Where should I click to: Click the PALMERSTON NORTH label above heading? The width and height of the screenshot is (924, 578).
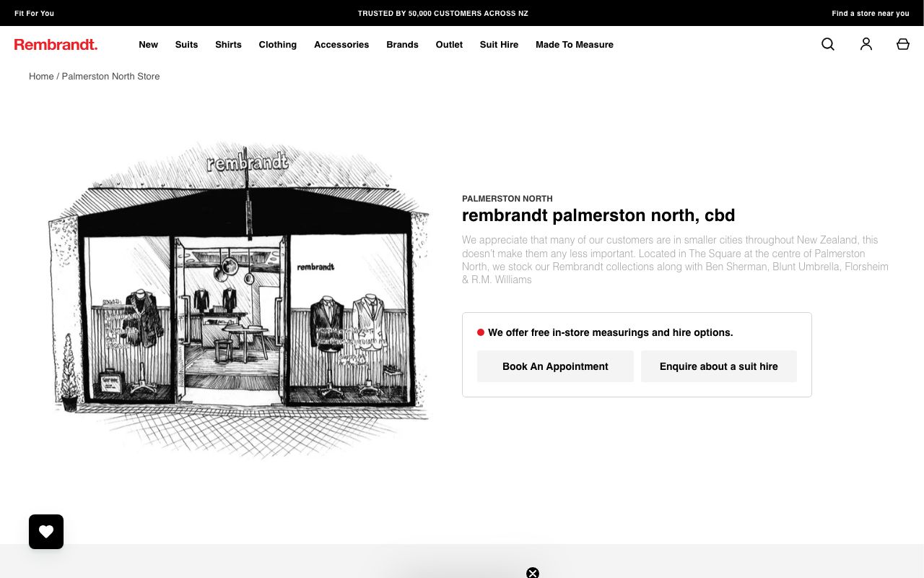507,199
